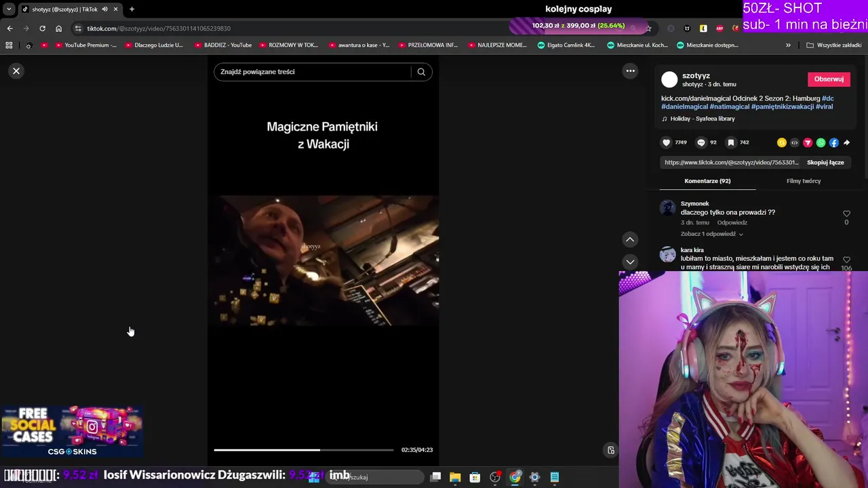
Task: Open the YouTube Premium bookmark
Action: 85,45
